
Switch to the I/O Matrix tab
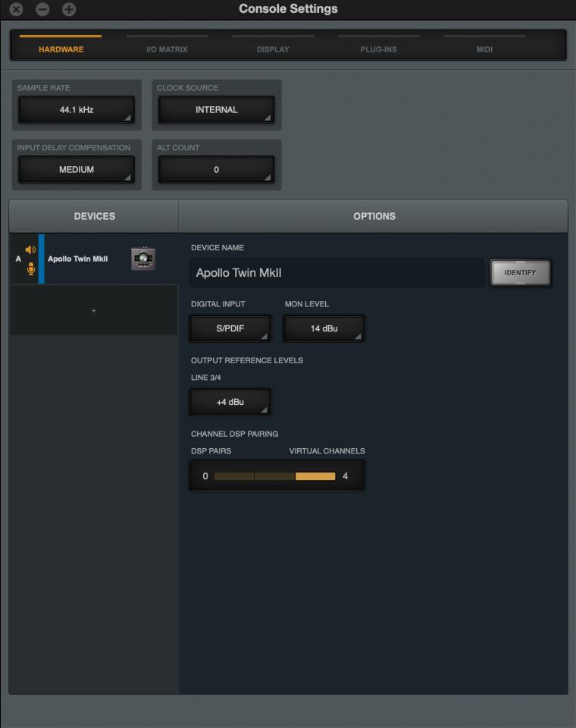(x=167, y=49)
